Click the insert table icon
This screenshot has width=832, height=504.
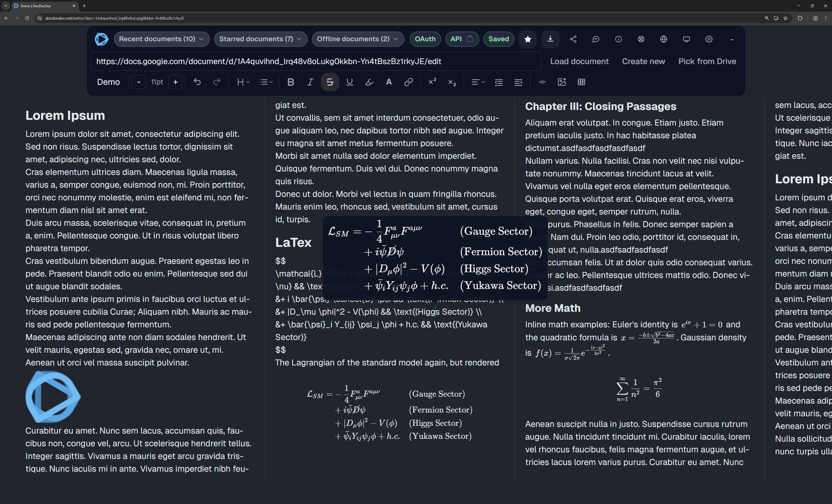(581, 82)
